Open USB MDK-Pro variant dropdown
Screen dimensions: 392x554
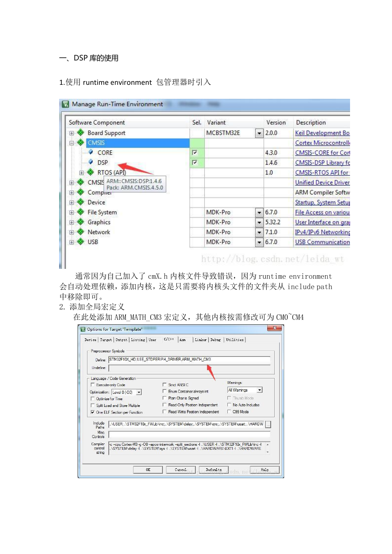pyautogui.click(x=259, y=242)
